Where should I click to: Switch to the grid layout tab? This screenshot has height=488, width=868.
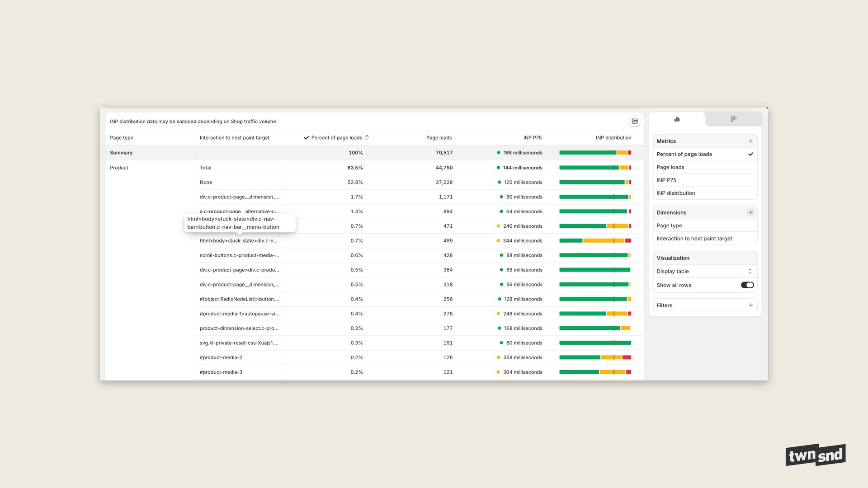pos(733,119)
